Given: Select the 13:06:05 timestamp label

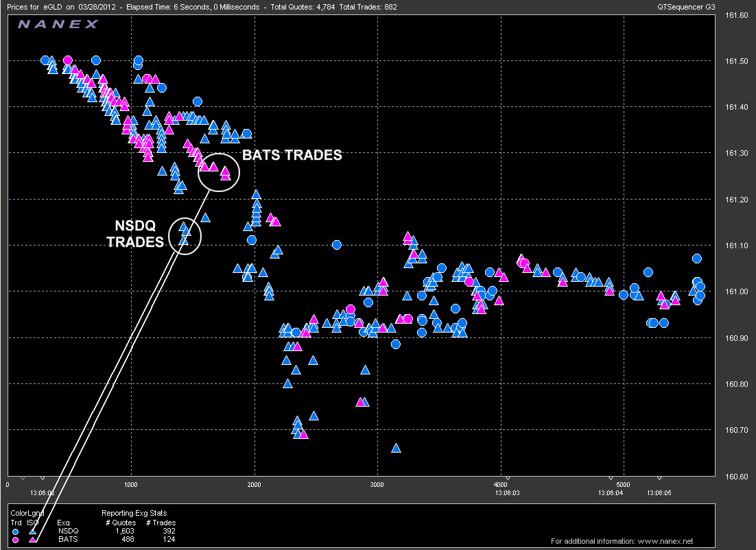Looking at the screenshot, I should point(659,492).
